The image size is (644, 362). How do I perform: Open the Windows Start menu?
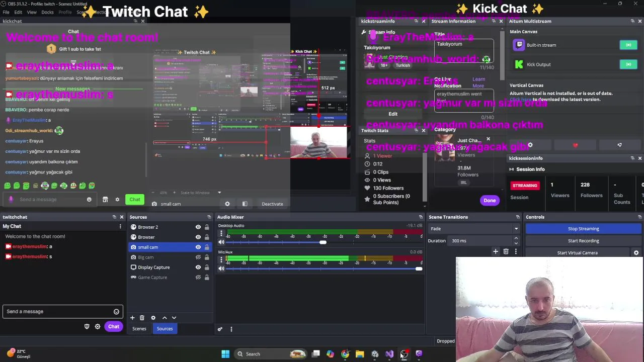click(225, 354)
